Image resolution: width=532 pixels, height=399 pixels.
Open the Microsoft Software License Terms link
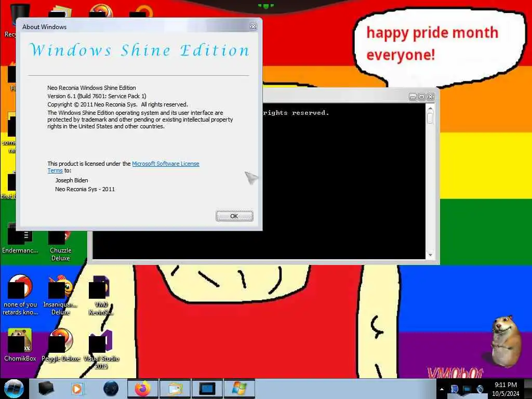point(165,164)
